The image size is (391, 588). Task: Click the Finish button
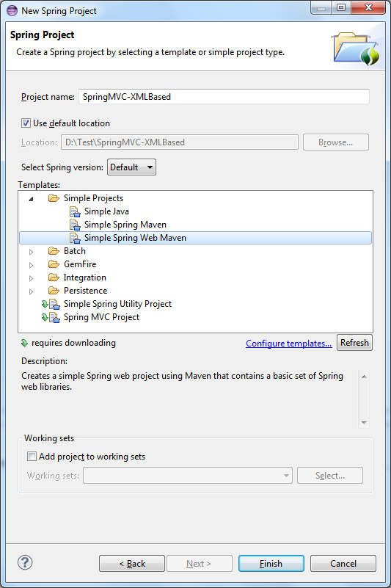pos(271,563)
